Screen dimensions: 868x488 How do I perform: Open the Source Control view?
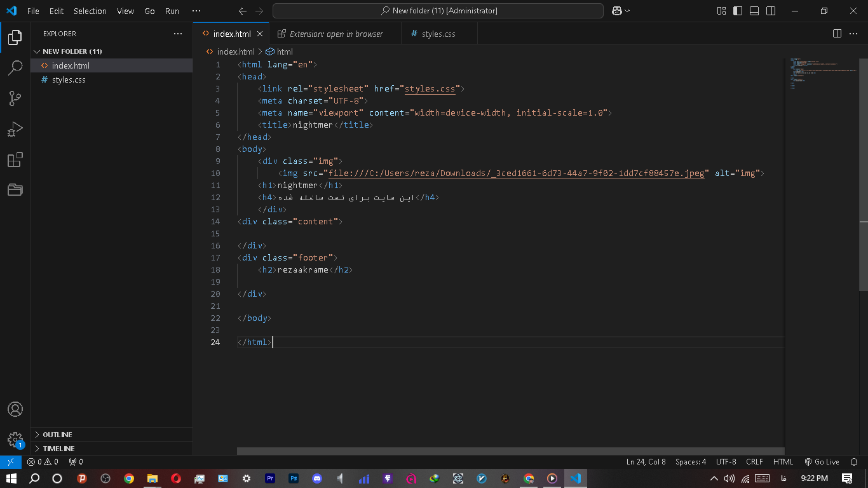(15, 98)
